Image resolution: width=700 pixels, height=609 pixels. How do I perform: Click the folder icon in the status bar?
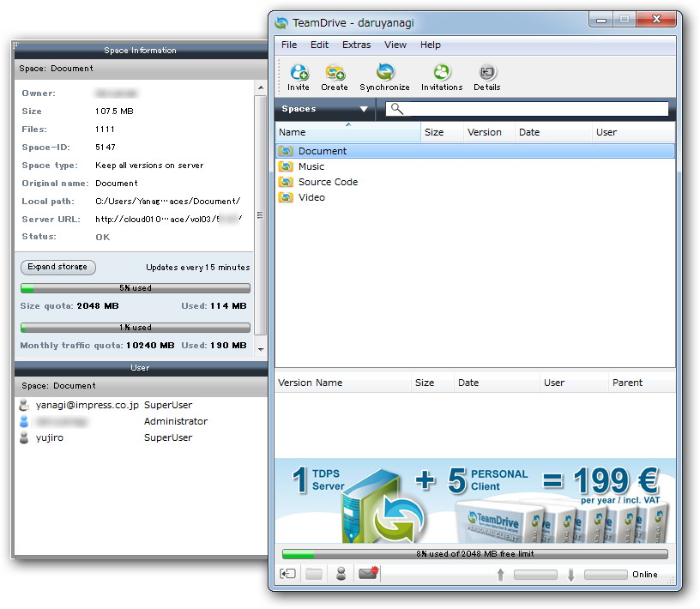coord(314,573)
